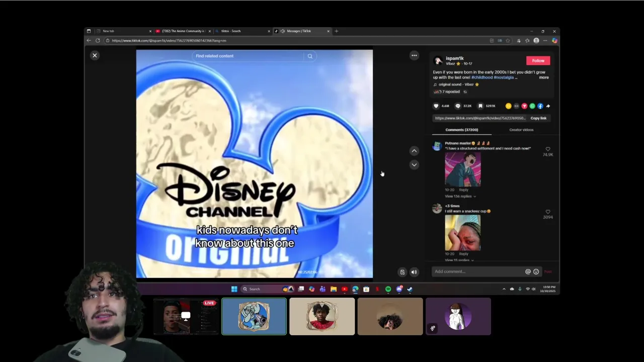The image size is (644, 362).
Task: Follow the ispam1k account
Action: [x=538, y=60]
